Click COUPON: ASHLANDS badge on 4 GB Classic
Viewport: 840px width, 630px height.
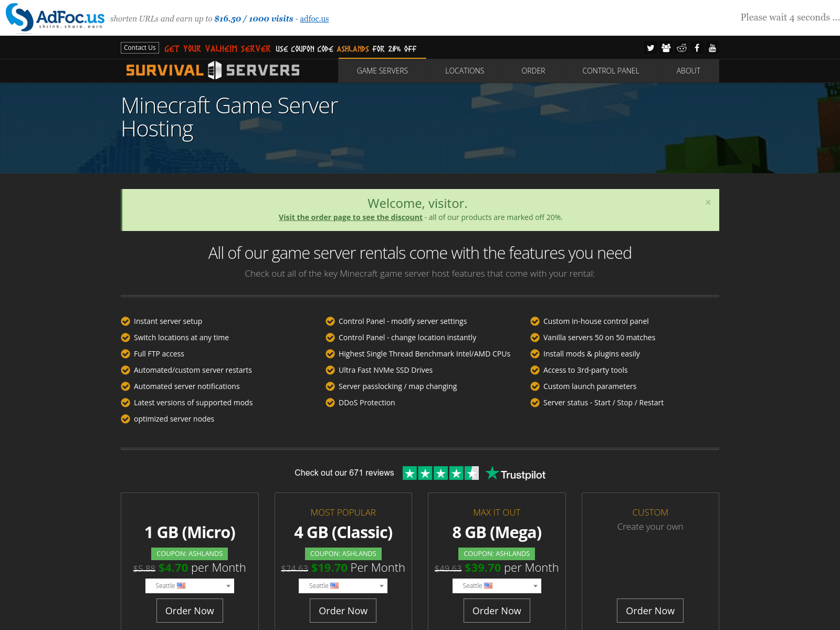coord(343,554)
